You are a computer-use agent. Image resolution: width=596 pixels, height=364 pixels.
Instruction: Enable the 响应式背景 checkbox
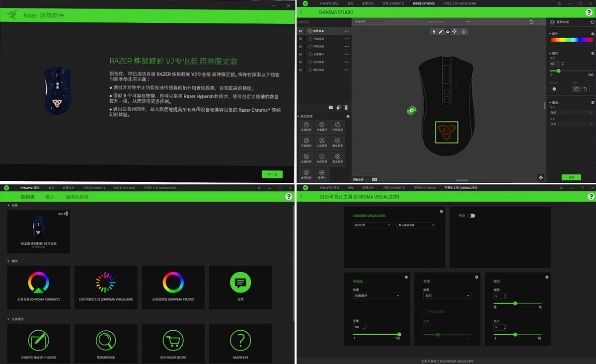click(x=425, y=312)
